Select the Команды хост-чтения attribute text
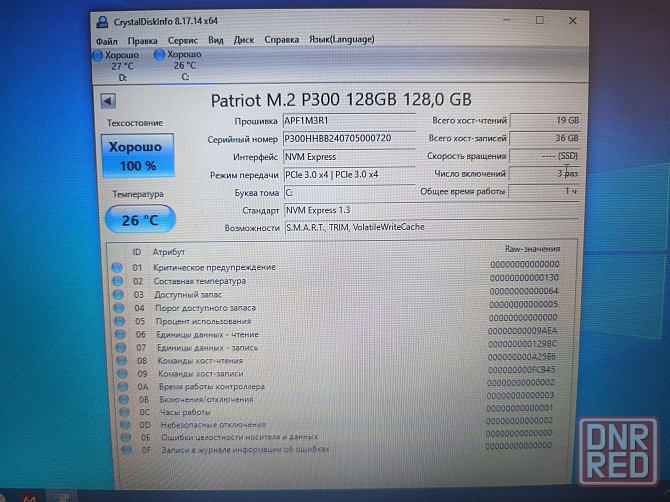 [x=200, y=361]
